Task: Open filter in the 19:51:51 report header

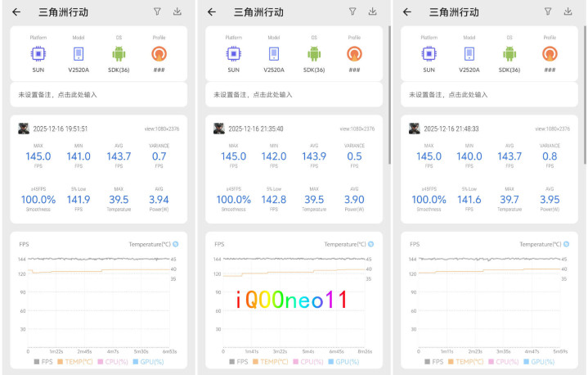Action: [157, 11]
